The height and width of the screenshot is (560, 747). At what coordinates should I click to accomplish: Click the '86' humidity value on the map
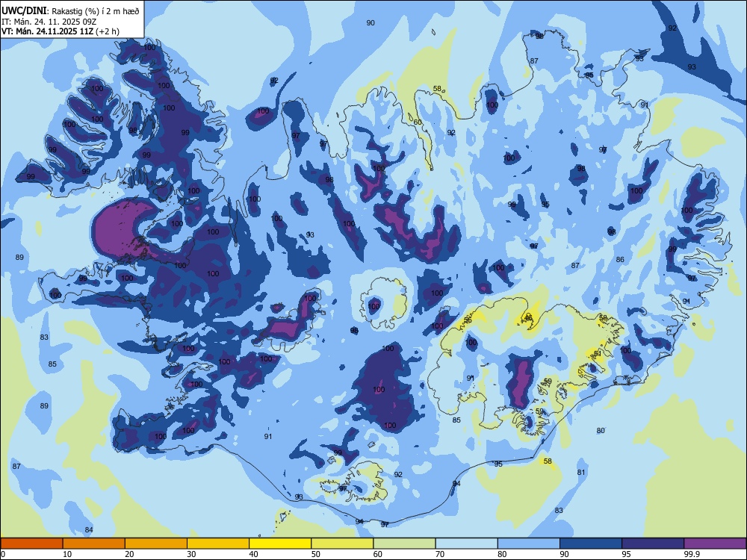[x=620, y=260]
